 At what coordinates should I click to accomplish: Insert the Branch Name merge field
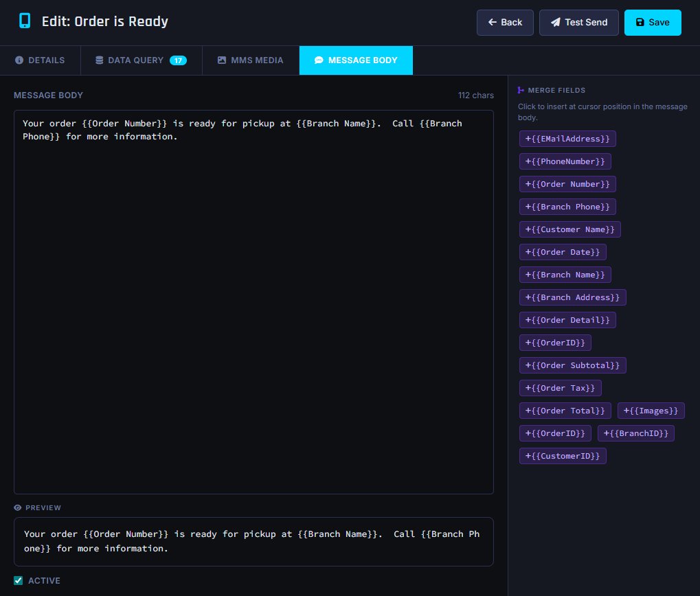coord(565,275)
